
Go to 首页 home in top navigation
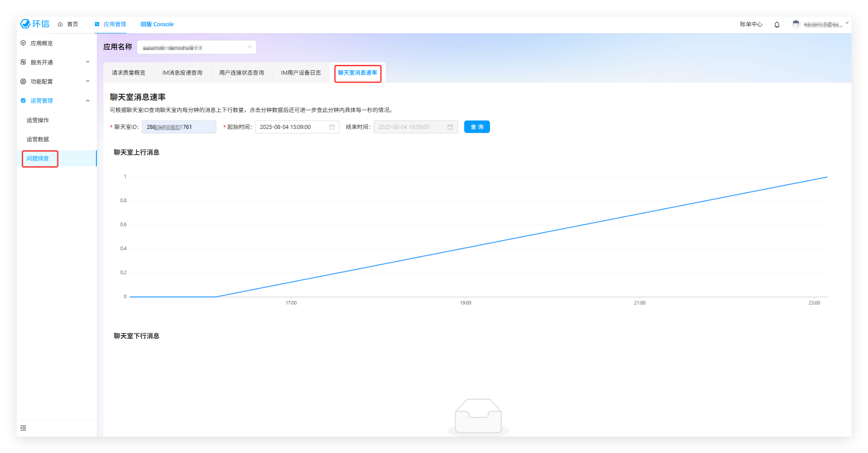[x=68, y=24]
